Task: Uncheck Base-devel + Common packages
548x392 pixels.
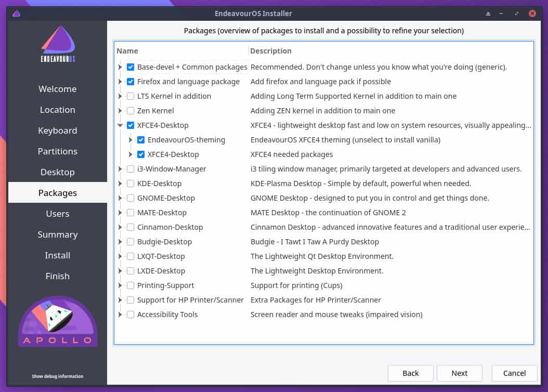Action: 131,67
